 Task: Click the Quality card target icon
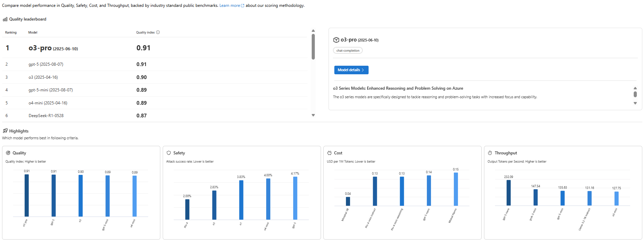click(8, 153)
